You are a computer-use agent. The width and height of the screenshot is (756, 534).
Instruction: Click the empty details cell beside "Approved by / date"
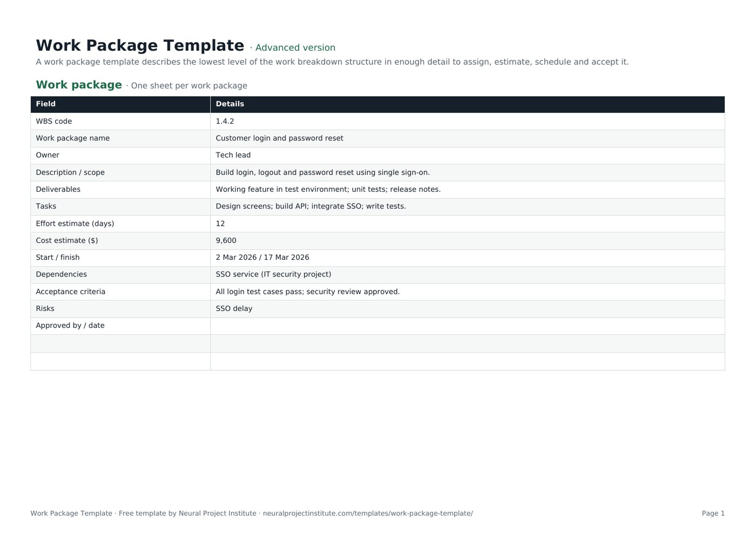[x=468, y=326]
